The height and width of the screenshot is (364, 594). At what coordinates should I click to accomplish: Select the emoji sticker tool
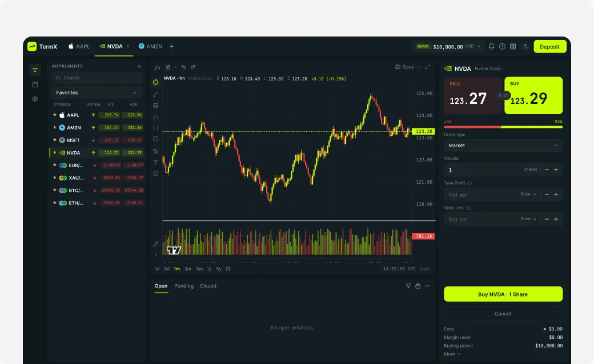coord(156,173)
